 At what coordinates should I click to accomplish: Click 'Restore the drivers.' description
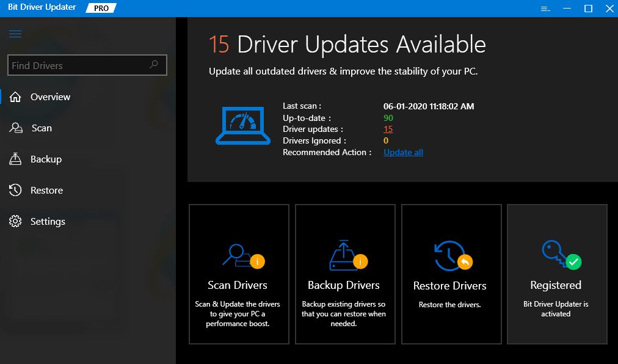click(449, 304)
